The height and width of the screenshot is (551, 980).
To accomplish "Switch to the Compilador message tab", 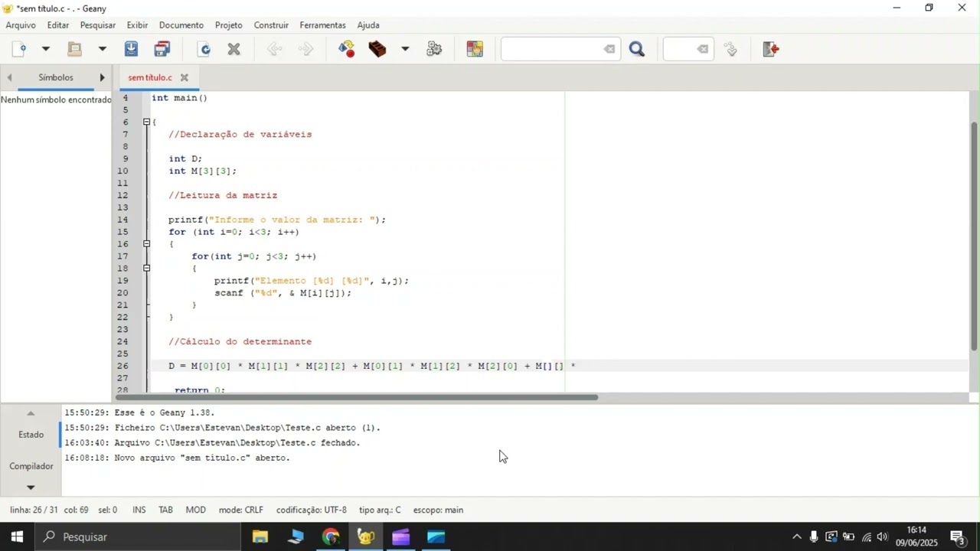I will [31, 466].
